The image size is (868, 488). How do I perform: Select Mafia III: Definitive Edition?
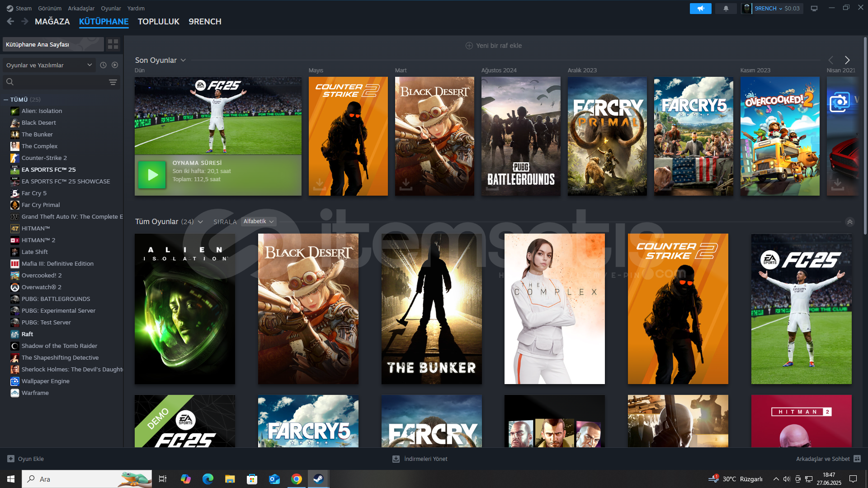(57, 264)
